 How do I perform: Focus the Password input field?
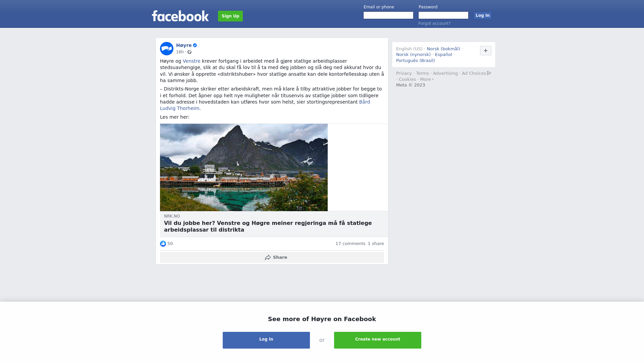443,15
